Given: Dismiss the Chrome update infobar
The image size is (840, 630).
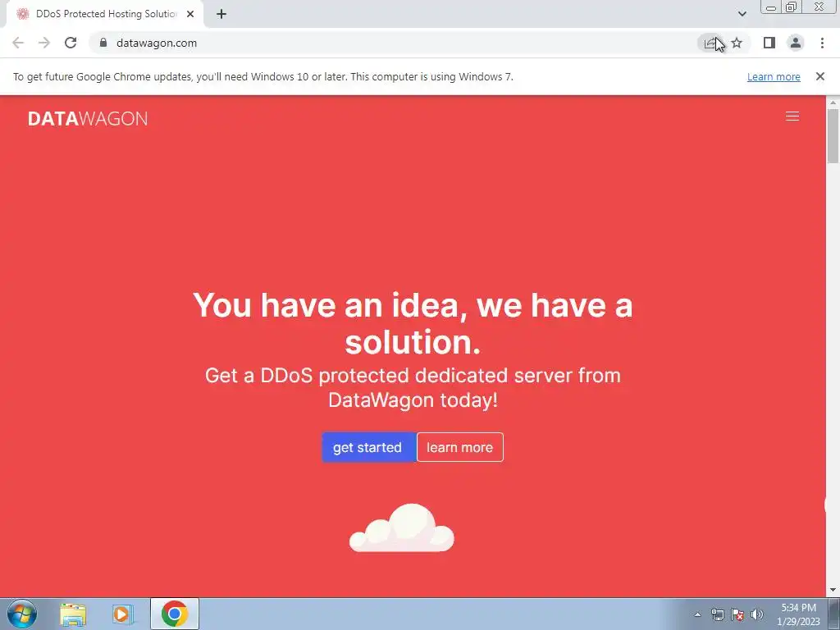Looking at the screenshot, I should 819,76.
